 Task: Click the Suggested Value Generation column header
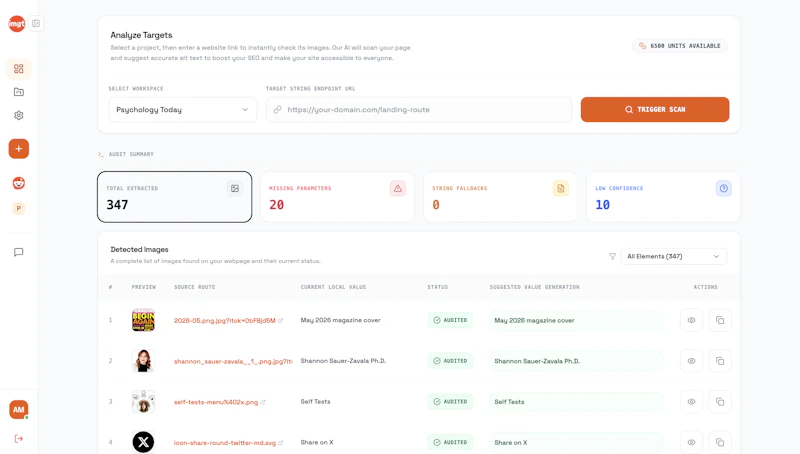point(535,287)
